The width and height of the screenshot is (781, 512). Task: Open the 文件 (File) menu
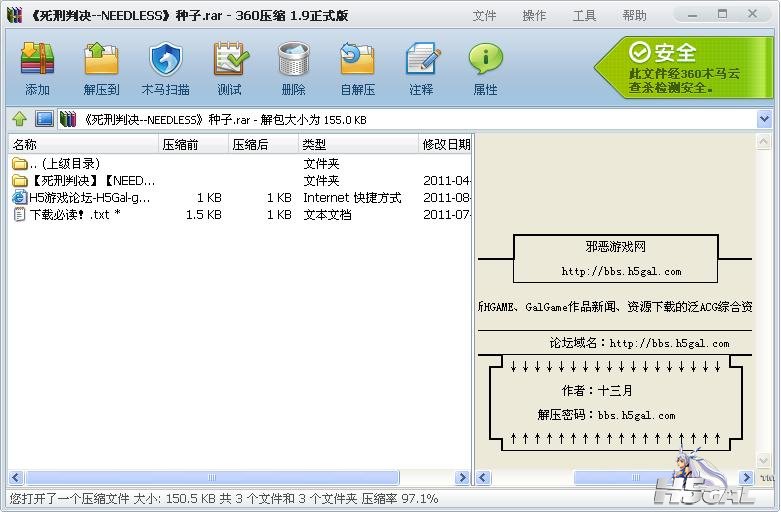point(484,15)
